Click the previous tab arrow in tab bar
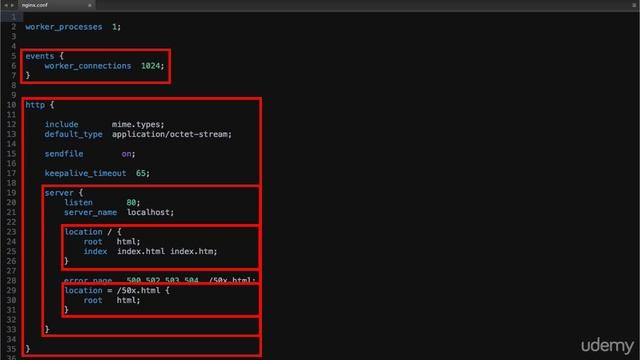The height and width of the screenshot is (360, 640). pos(6,5)
